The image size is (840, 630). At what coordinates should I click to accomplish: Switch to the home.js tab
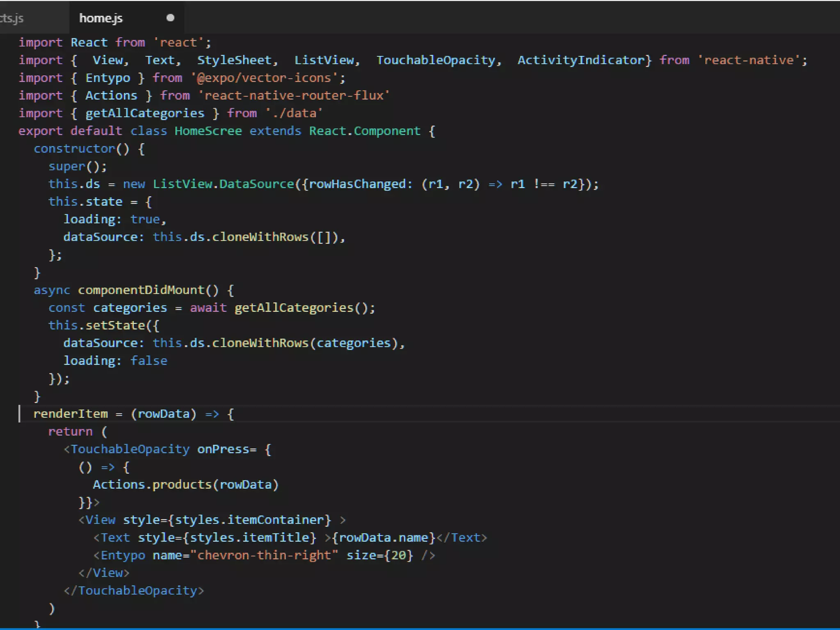coord(101,18)
